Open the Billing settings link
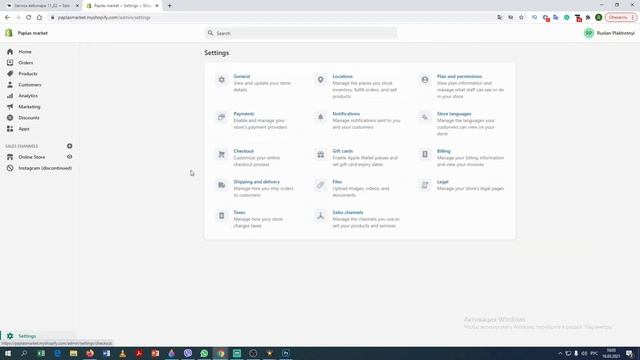640x360 pixels. 444,151
